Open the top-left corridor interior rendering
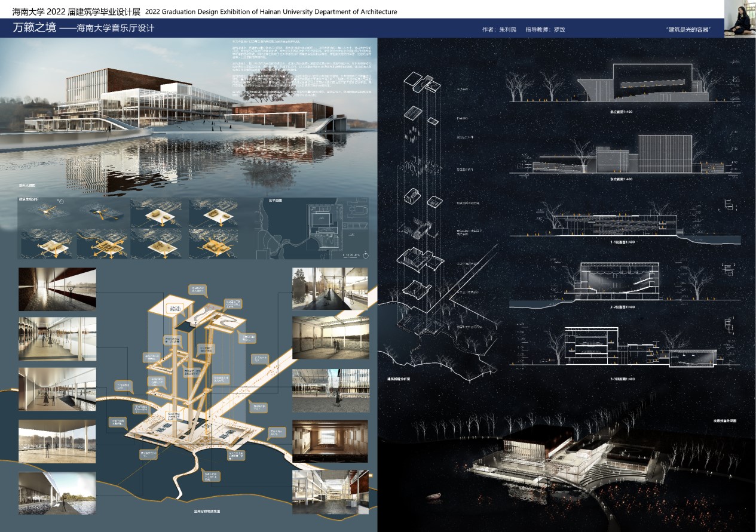This screenshot has width=756, height=532. (x=57, y=290)
